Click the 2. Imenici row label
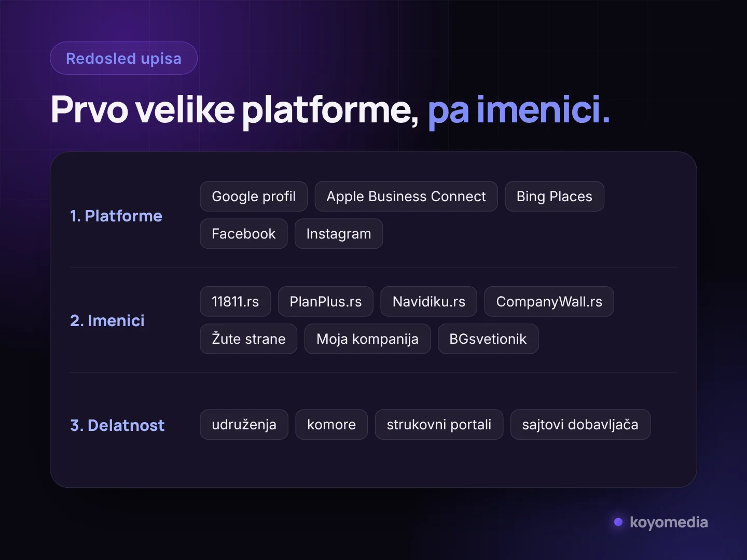Screen dimensions: 747x560 pos(107,320)
